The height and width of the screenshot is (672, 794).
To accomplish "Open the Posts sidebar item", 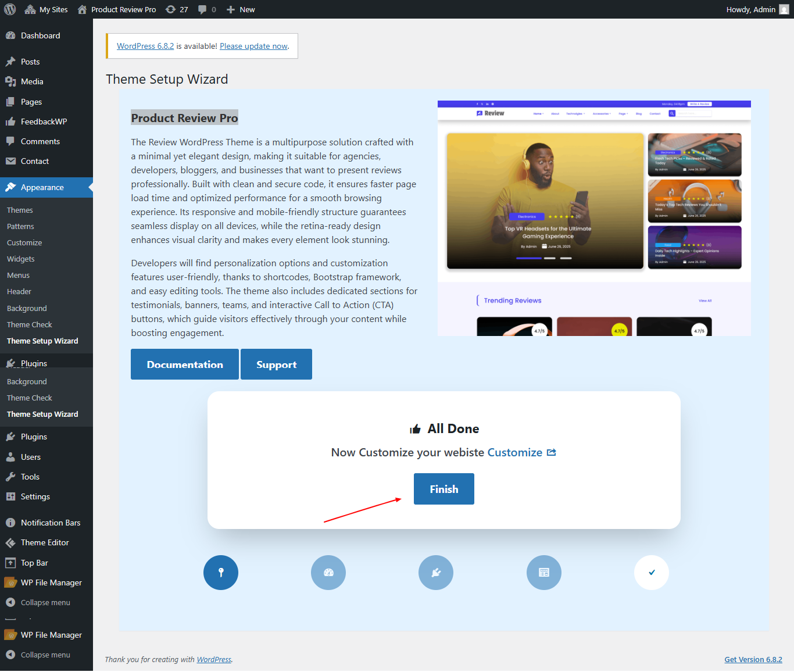I will coord(47,62).
